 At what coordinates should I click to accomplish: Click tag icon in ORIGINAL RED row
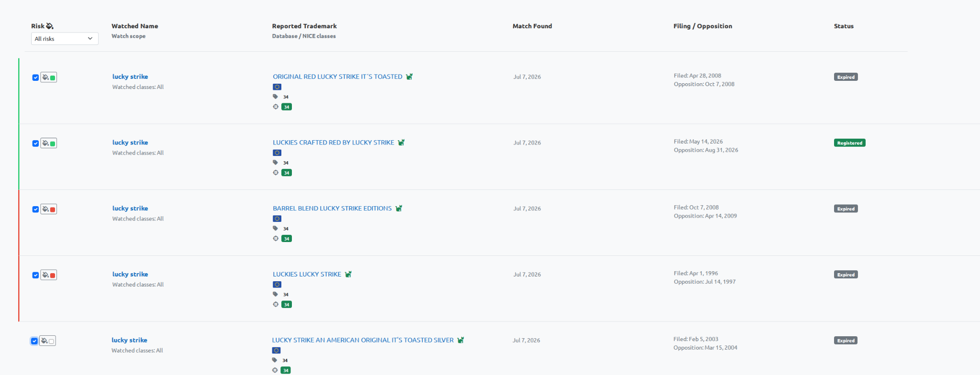pos(275,97)
